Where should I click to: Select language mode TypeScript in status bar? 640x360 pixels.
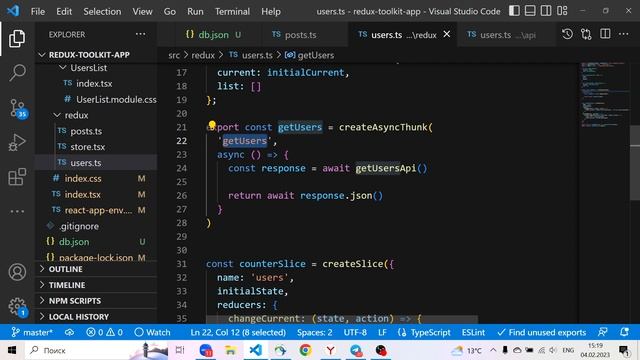(424, 332)
